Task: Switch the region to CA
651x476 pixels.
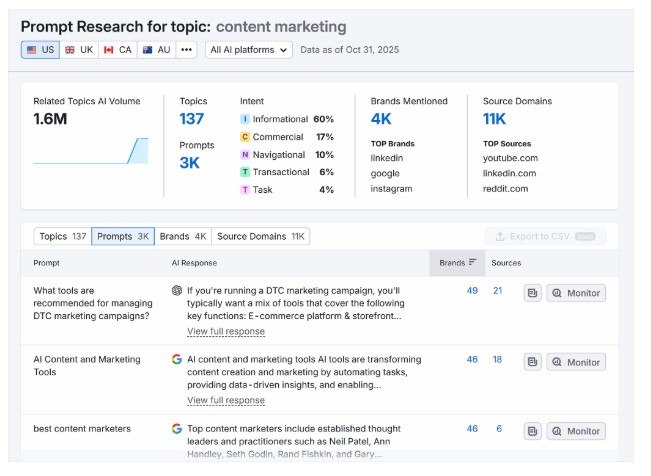Action: [x=118, y=49]
